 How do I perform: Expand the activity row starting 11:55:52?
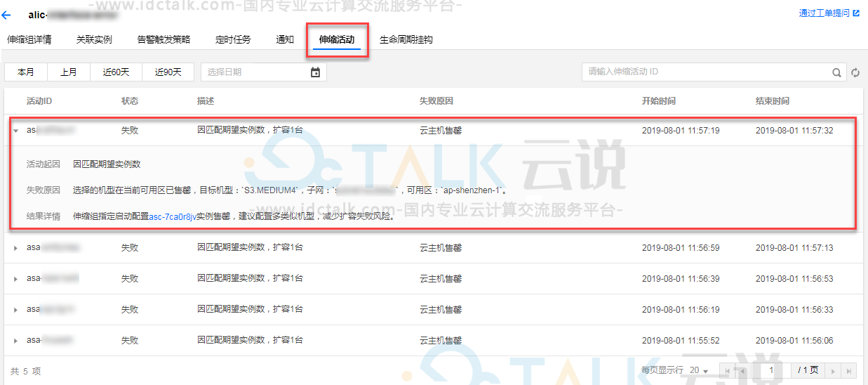pyautogui.click(x=15, y=341)
